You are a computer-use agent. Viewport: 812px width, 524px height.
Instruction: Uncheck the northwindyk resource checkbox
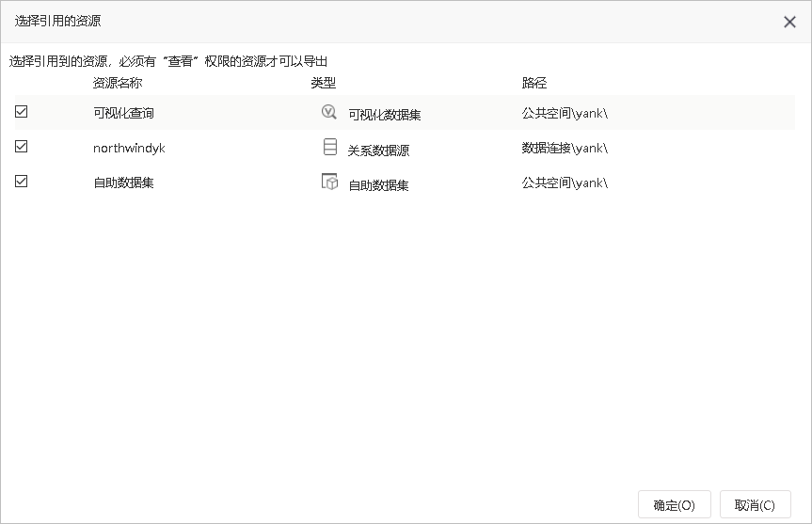22,147
